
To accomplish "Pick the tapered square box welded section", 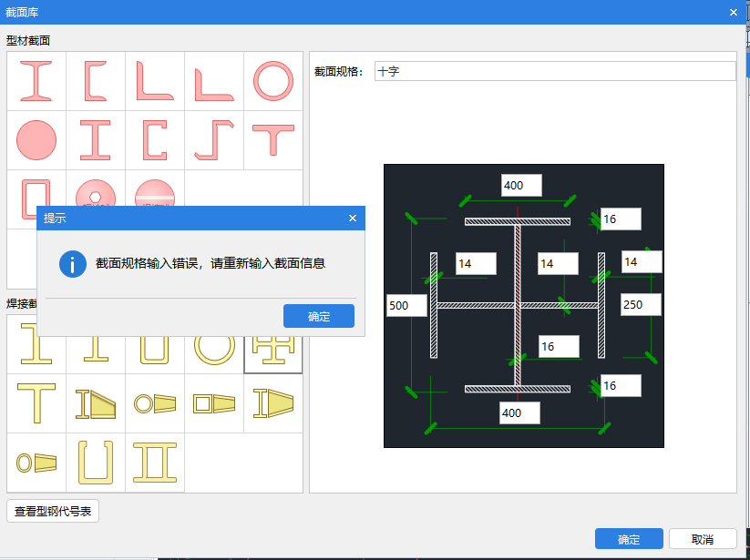I will point(214,403).
